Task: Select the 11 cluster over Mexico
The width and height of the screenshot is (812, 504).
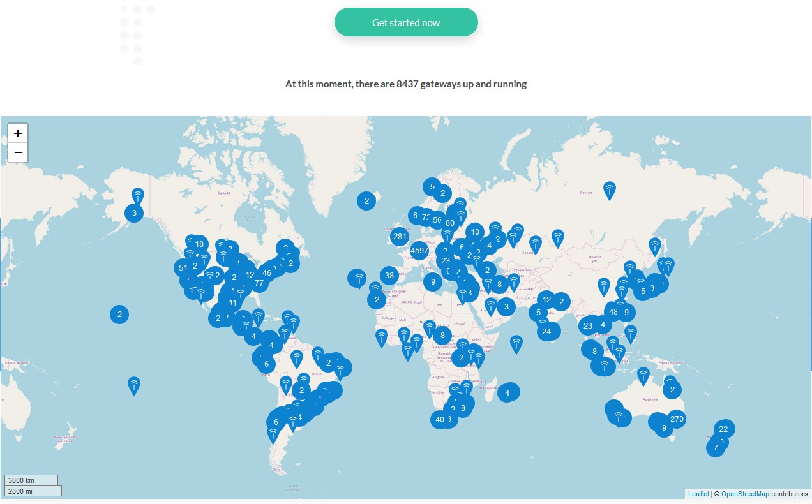Action: tap(233, 302)
